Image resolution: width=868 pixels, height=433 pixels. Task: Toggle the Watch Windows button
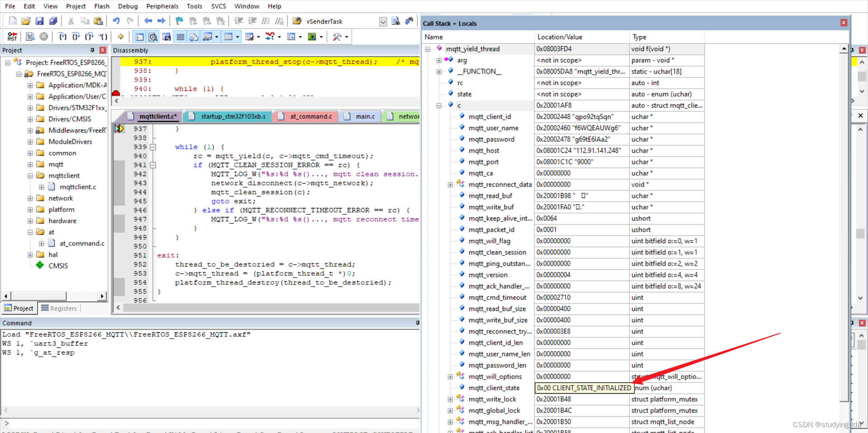[208, 37]
